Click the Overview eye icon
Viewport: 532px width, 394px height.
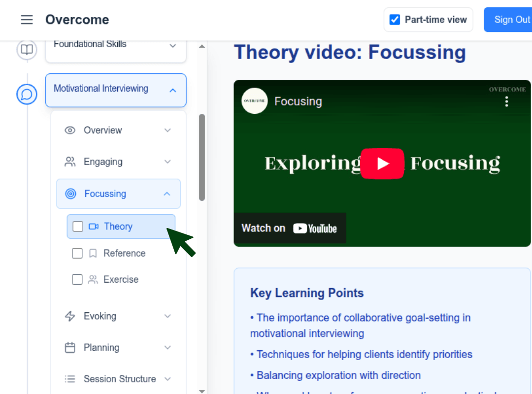tap(70, 131)
